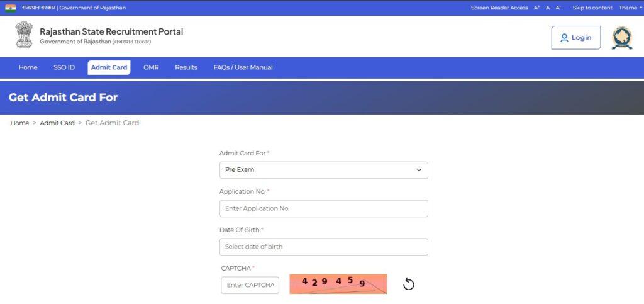644x304 pixels.
Task: Open the OMR tab
Action: pyautogui.click(x=151, y=67)
